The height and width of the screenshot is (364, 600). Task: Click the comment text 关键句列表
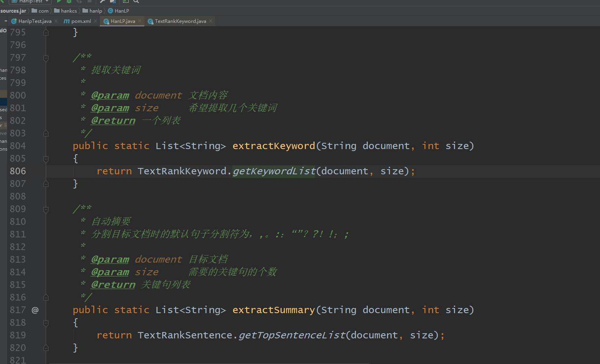pos(166,285)
